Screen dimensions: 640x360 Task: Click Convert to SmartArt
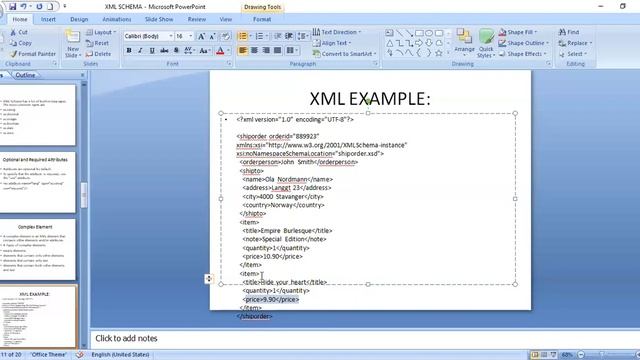tap(344, 54)
